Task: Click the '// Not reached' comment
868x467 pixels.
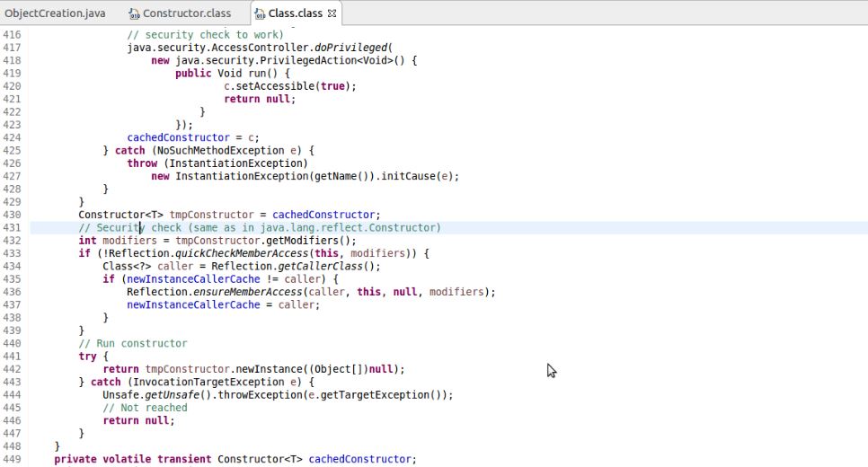Action: 145,408
